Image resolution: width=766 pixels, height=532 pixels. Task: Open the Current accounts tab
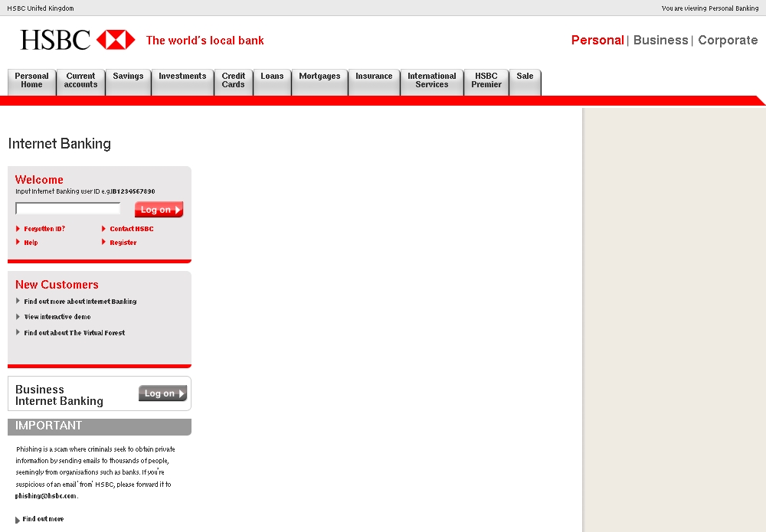(x=80, y=82)
